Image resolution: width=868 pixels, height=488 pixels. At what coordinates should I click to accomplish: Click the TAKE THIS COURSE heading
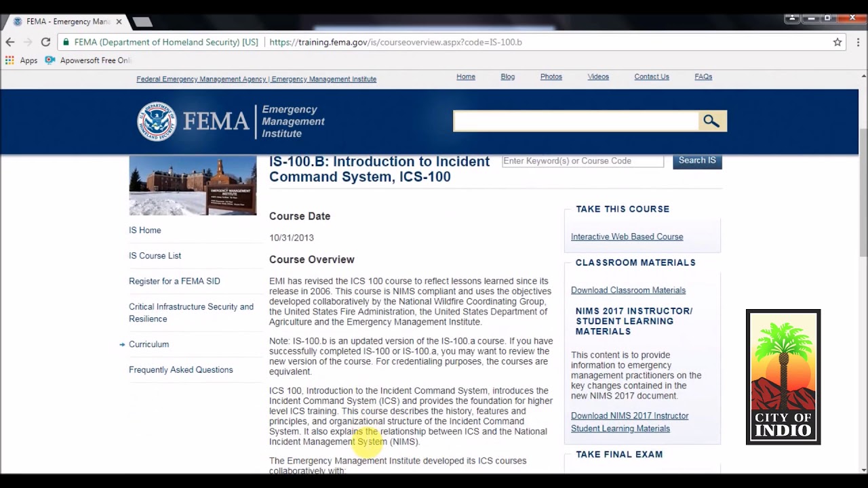point(623,209)
